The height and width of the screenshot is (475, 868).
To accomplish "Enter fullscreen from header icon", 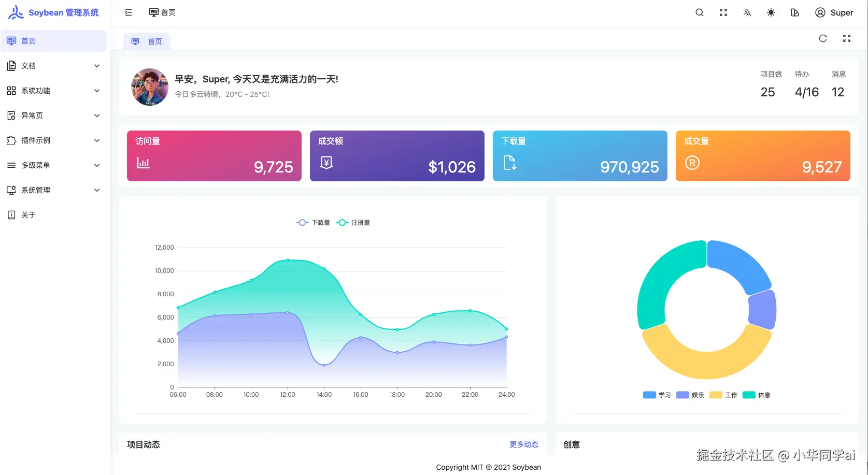I will (x=723, y=12).
